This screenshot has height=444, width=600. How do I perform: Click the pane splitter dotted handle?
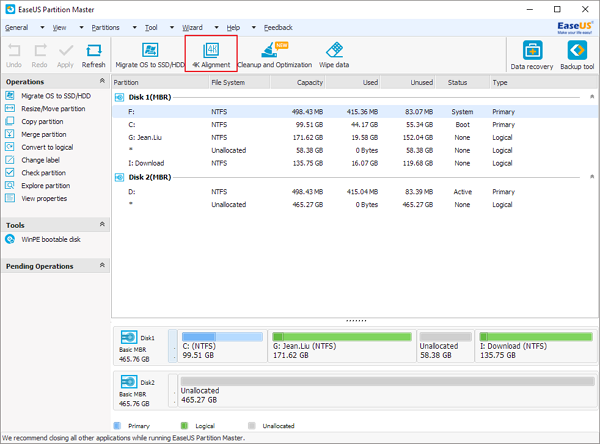356,321
